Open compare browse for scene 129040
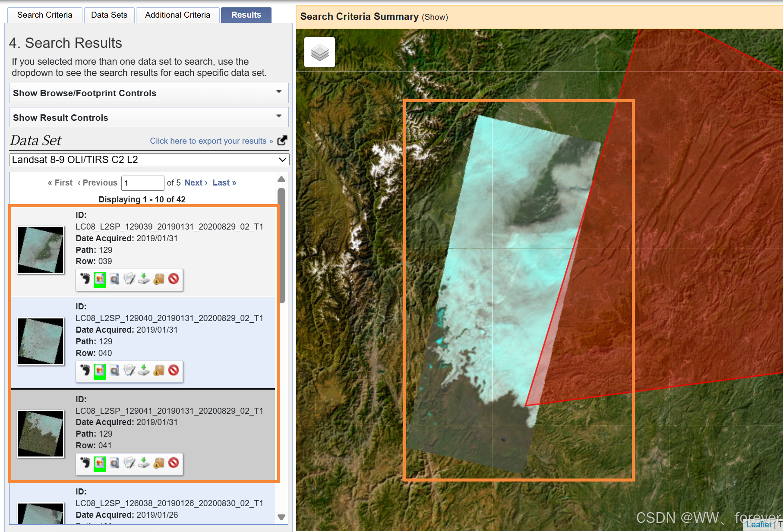This screenshot has width=783, height=532. pos(114,371)
